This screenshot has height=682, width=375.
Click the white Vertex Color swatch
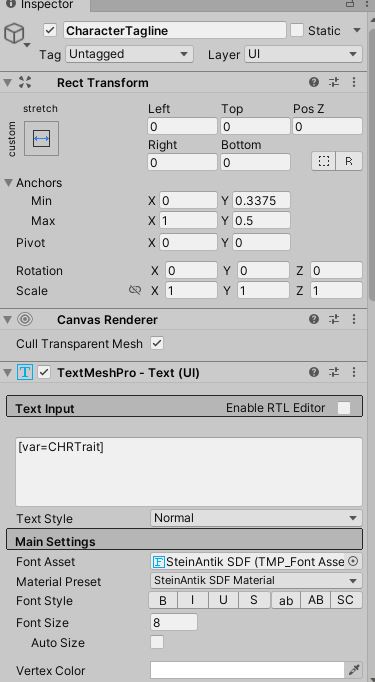248,670
